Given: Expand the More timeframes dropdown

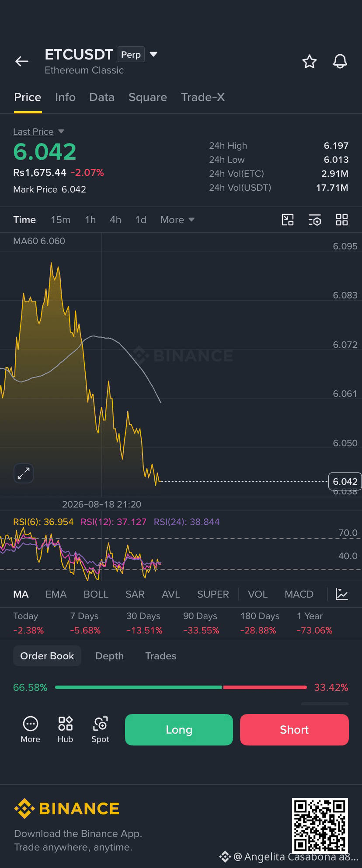Looking at the screenshot, I should click(178, 220).
